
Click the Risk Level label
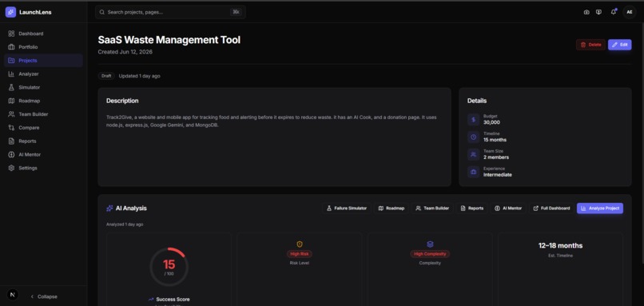(x=300, y=263)
